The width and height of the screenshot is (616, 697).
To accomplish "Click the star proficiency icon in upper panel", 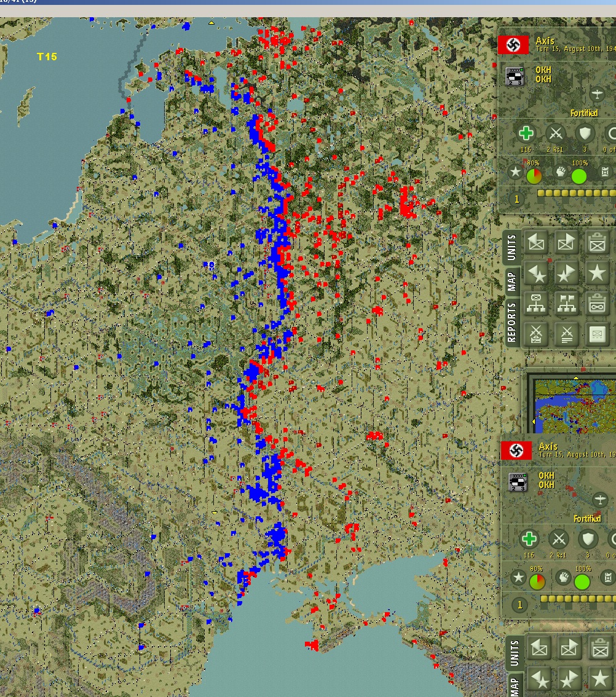I will (x=515, y=171).
